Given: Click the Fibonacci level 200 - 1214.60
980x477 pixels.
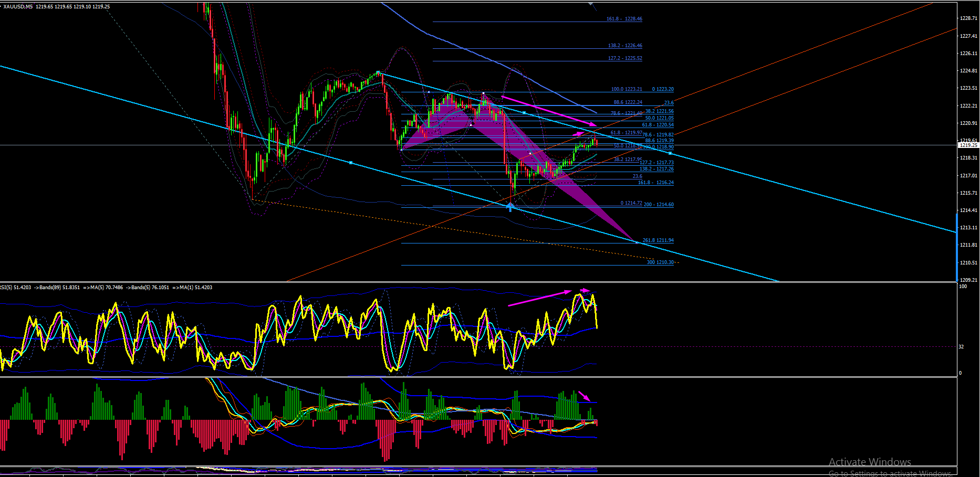Looking at the screenshot, I should click(x=659, y=205).
